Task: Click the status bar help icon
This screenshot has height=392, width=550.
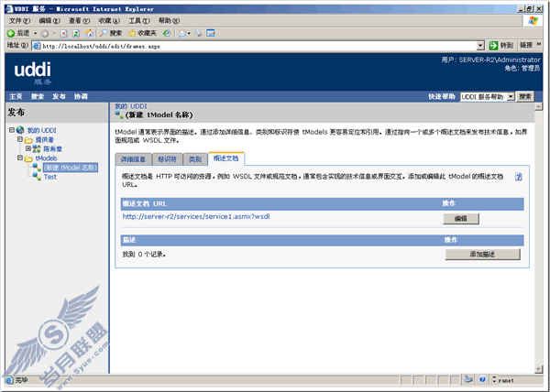Action: 482,379
